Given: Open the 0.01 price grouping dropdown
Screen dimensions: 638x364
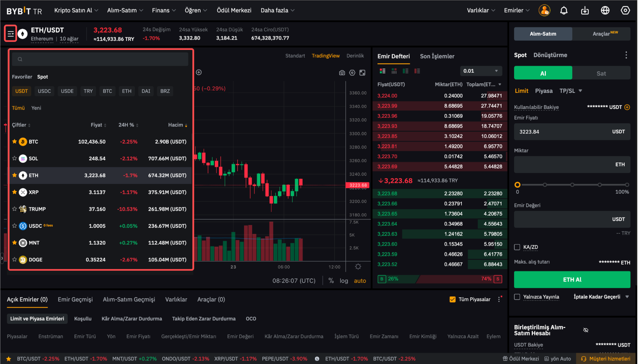Looking at the screenshot, I should click(481, 71).
